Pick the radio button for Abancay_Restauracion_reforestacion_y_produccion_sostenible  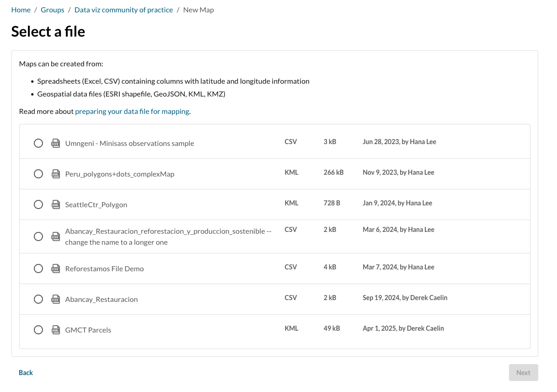pyautogui.click(x=38, y=236)
